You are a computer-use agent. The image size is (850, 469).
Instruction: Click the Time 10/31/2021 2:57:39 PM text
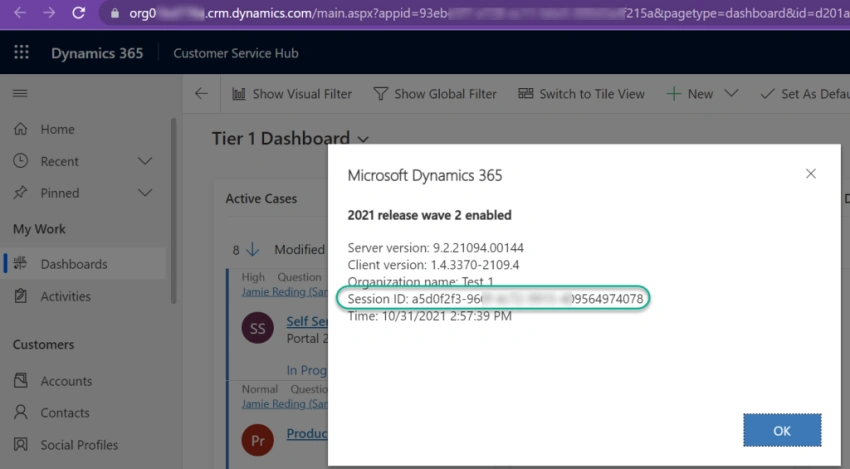point(429,316)
